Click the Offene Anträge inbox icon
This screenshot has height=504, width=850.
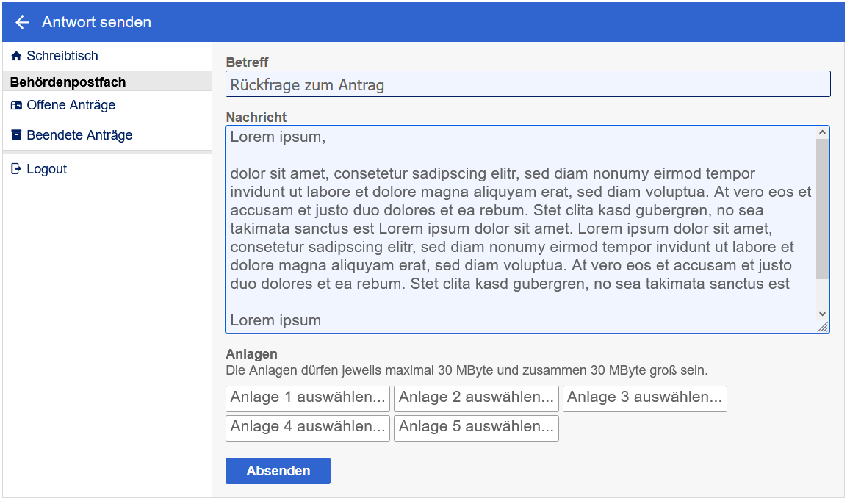16,106
